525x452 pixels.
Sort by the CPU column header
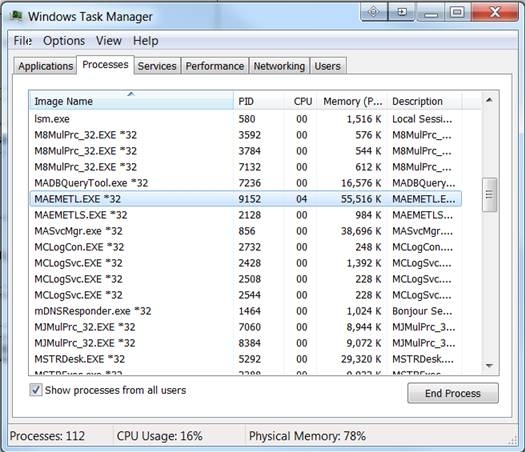[301, 101]
